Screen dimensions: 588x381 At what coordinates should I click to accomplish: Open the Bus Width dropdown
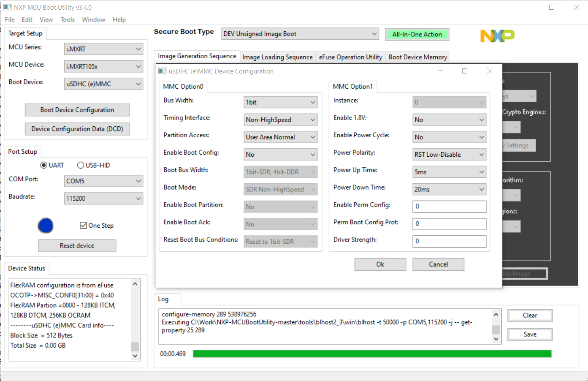pyautogui.click(x=281, y=102)
